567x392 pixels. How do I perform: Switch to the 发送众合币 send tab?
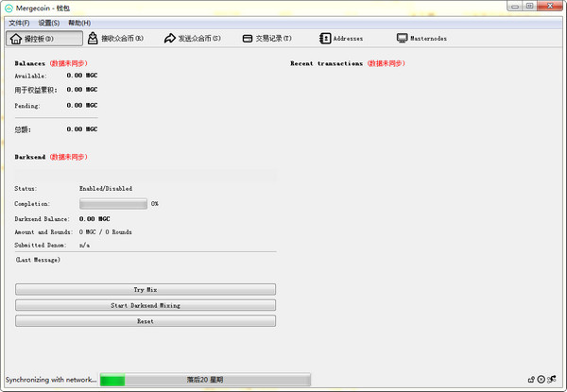coord(193,39)
